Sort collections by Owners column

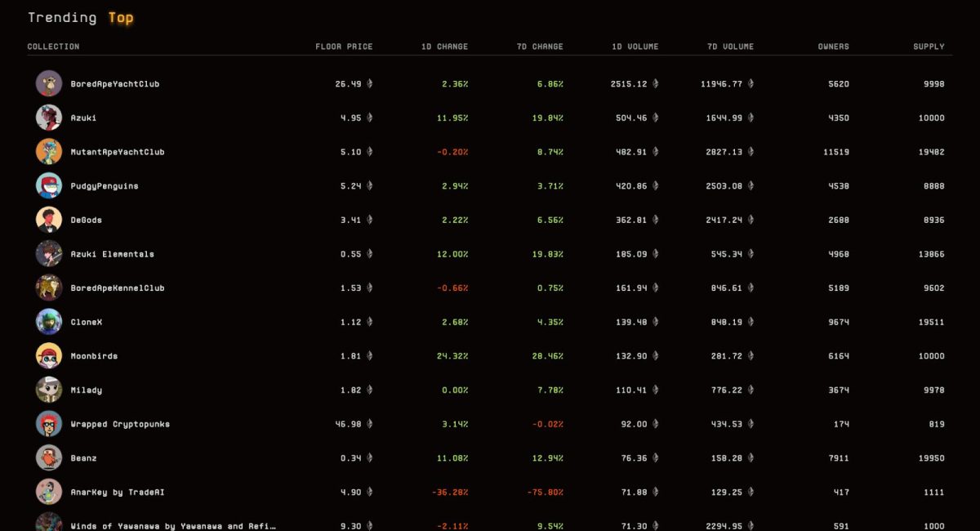[x=833, y=47]
